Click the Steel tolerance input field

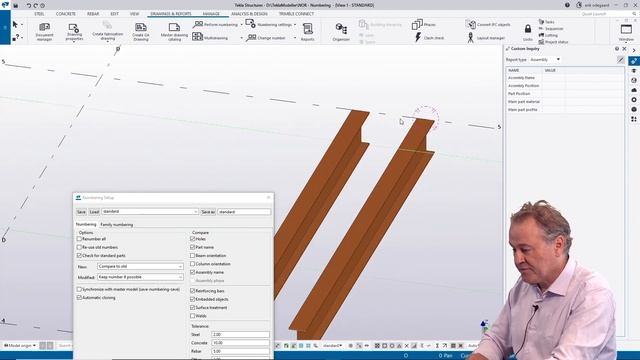(x=240, y=334)
